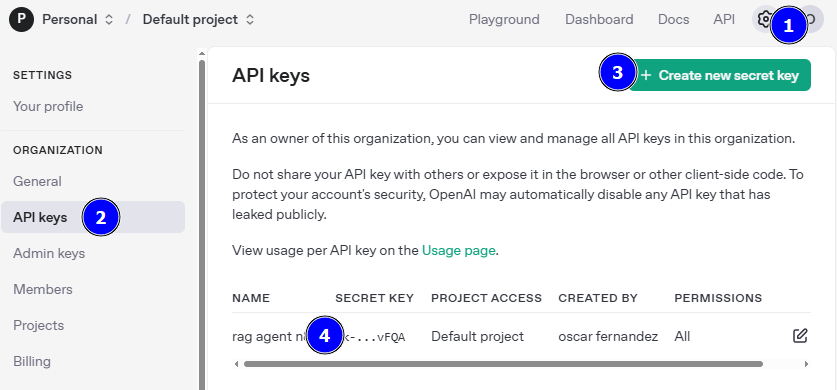This screenshot has width=837, height=390.
Task: Go to the Dashboard
Action: [x=599, y=20]
